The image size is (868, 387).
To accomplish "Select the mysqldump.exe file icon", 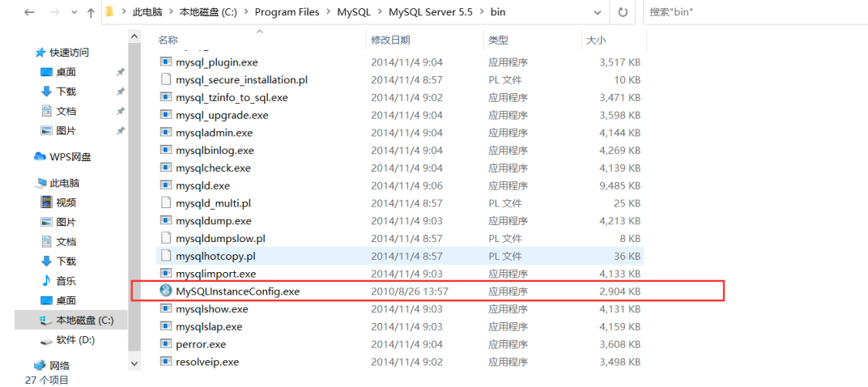I will pyautogui.click(x=165, y=221).
